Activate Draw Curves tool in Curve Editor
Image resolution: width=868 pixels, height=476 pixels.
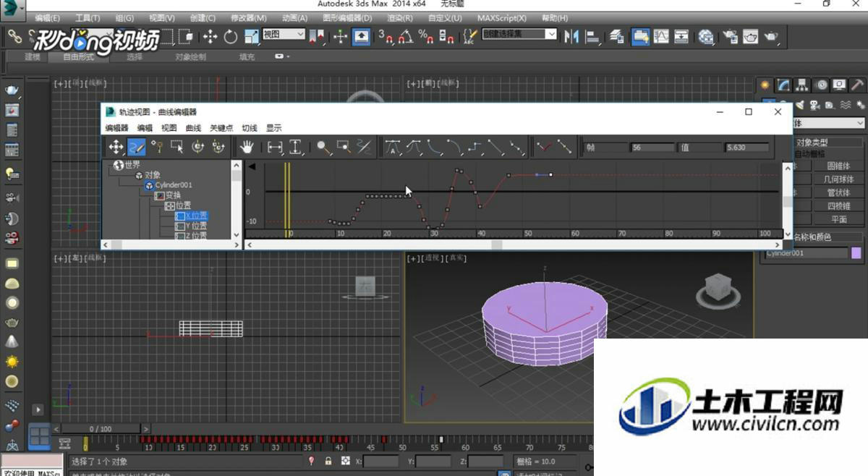click(137, 147)
